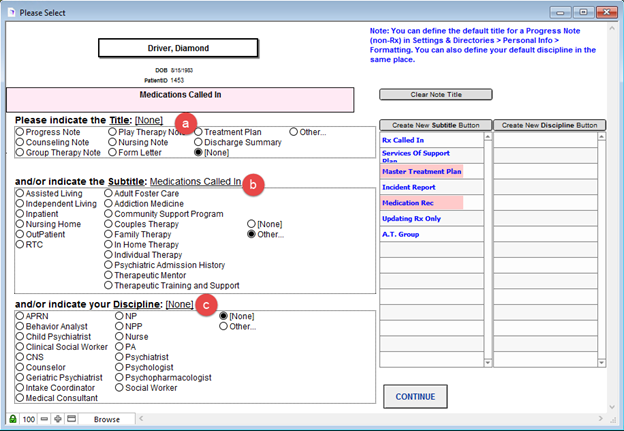
Task: Open the Browse mode dropdown
Action: pos(105,419)
